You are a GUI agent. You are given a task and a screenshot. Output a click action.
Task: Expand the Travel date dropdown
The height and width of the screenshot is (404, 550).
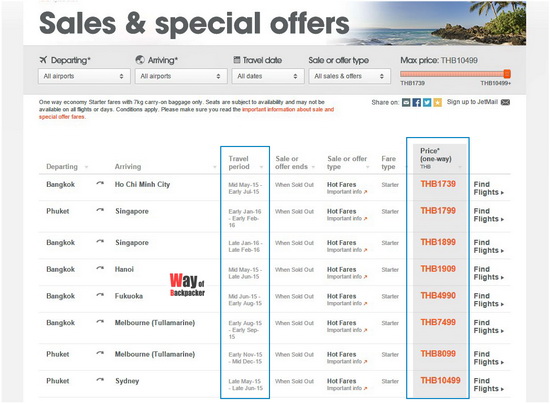click(x=268, y=76)
